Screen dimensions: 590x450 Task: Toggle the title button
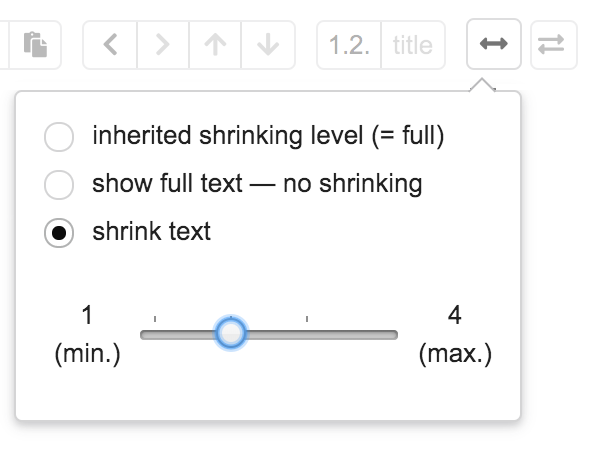pos(413,45)
